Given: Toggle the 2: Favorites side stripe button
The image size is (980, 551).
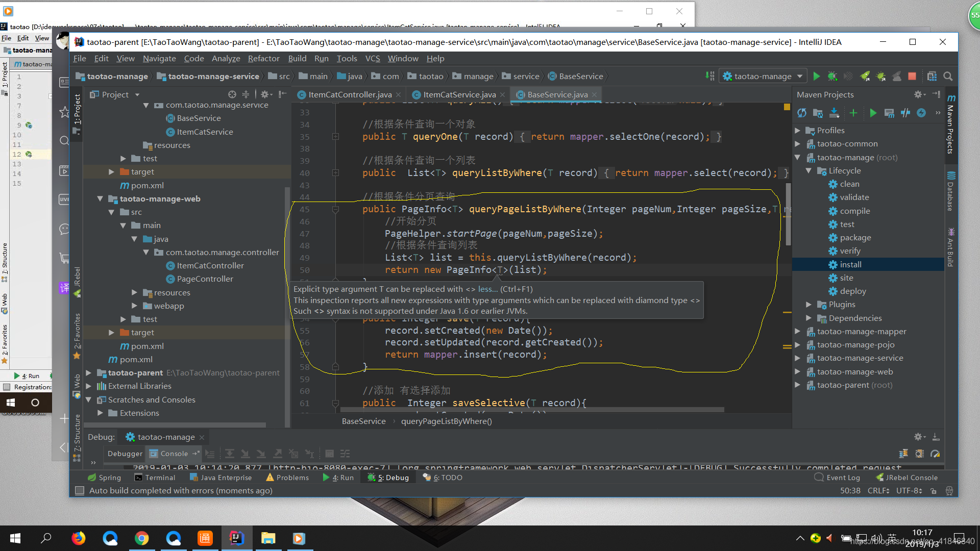Looking at the screenshot, I should click(x=77, y=336).
